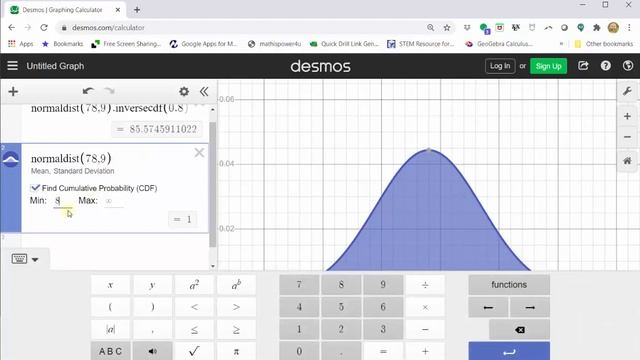Reload the browser page
Screen dimensions: 640x360
(44, 27)
